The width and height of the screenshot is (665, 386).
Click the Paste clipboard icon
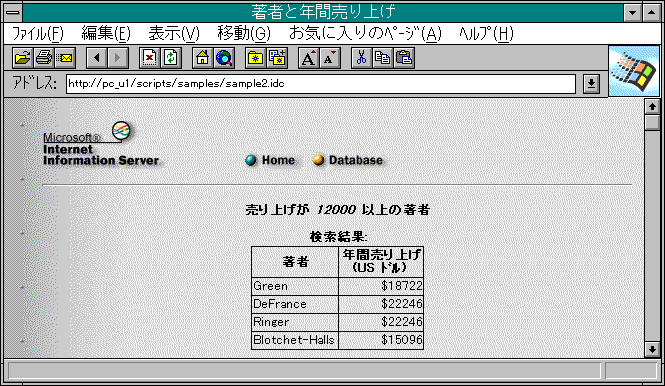coord(404,58)
